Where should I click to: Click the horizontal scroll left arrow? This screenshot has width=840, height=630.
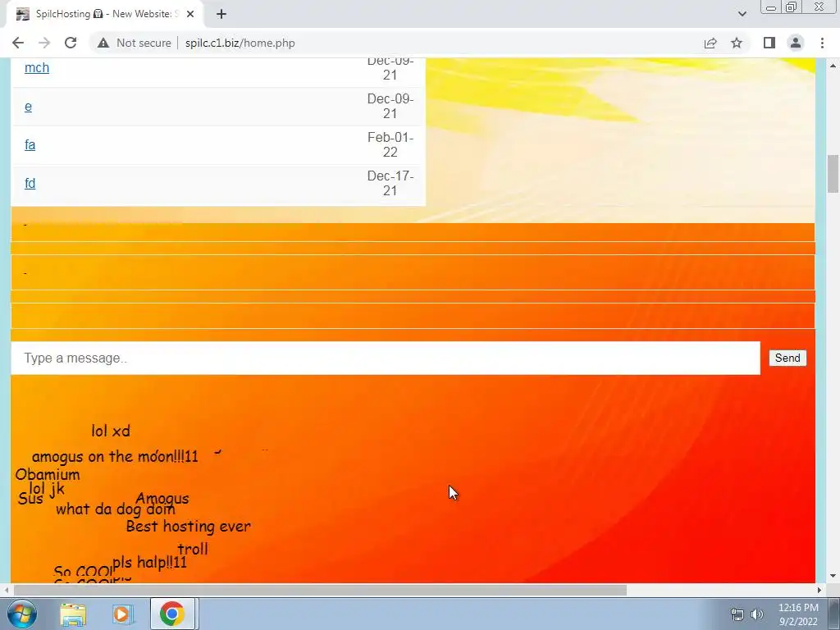point(6,591)
